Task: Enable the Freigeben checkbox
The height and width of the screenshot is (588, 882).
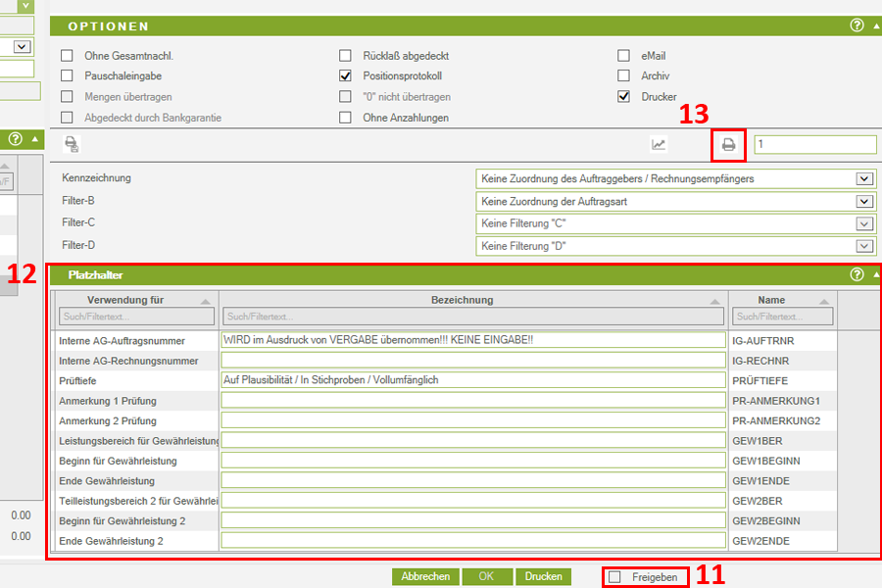Action: tap(614, 577)
